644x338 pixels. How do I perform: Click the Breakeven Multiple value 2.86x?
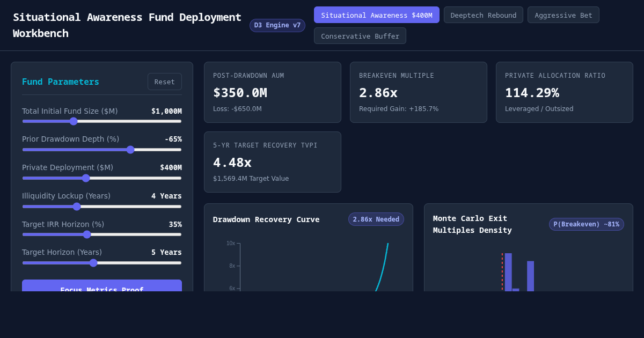[x=378, y=93]
